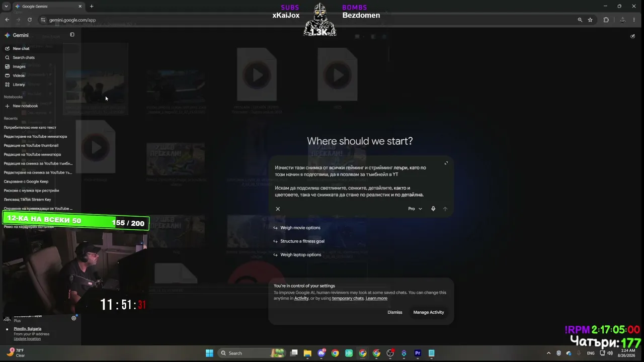
Task: View site information icon in address bar
Action: (43, 20)
